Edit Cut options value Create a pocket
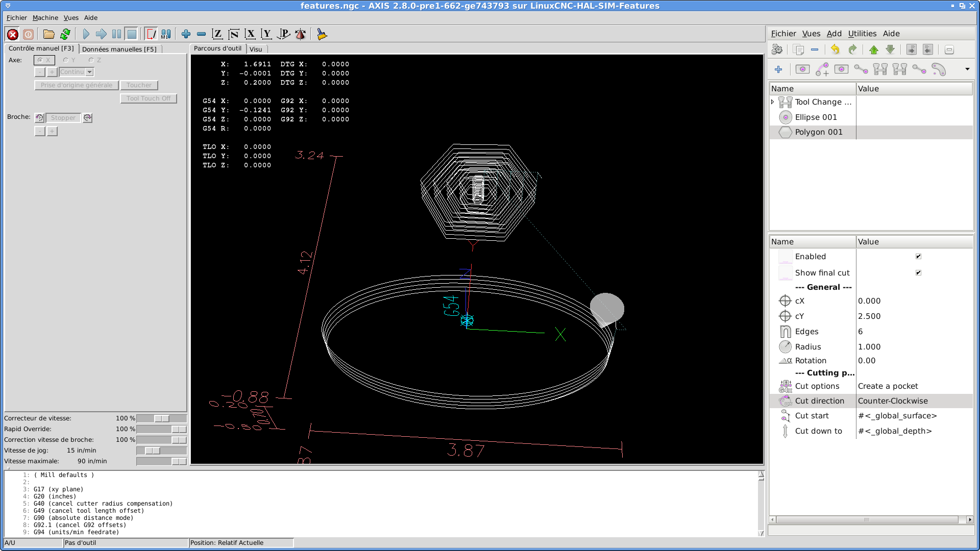 [914, 386]
